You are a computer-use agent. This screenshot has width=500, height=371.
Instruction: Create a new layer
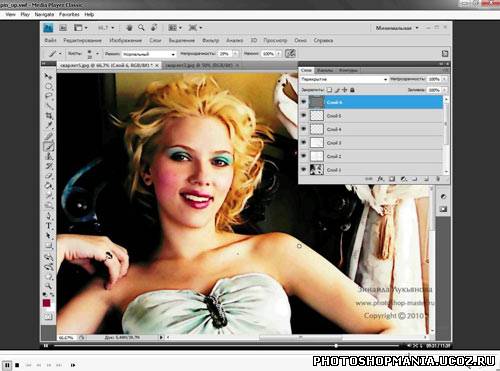tap(426, 179)
